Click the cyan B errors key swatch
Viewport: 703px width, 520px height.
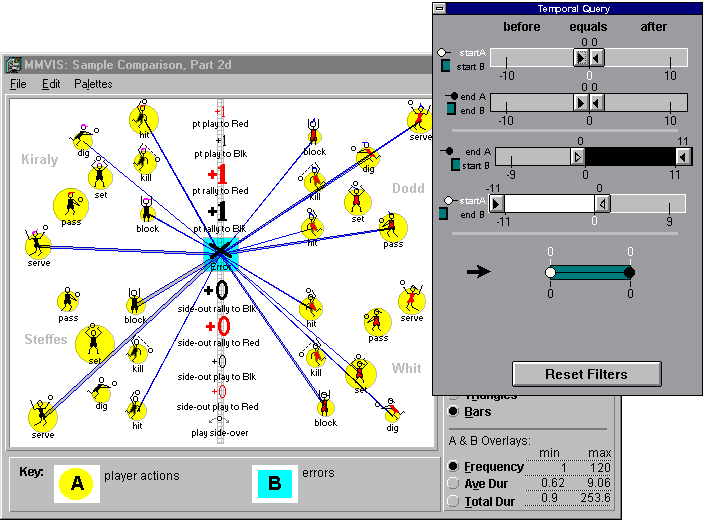[x=275, y=483]
